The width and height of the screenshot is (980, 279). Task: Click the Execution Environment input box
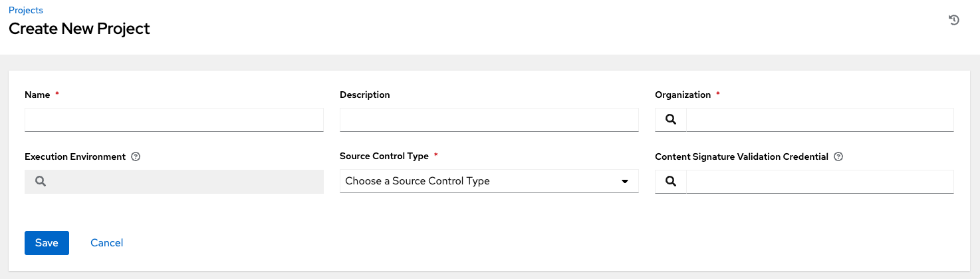[186, 181]
